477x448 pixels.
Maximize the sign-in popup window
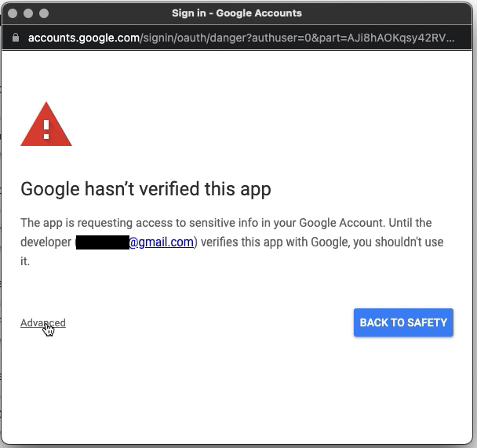pyautogui.click(x=44, y=13)
